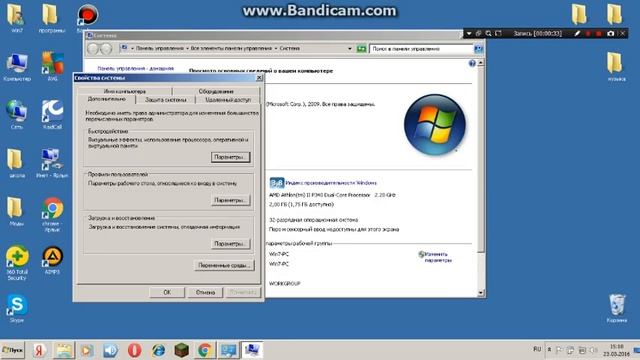The height and width of the screenshot is (360, 640).
Task: Switch to Google Chrome in the taskbar
Action: (205, 350)
